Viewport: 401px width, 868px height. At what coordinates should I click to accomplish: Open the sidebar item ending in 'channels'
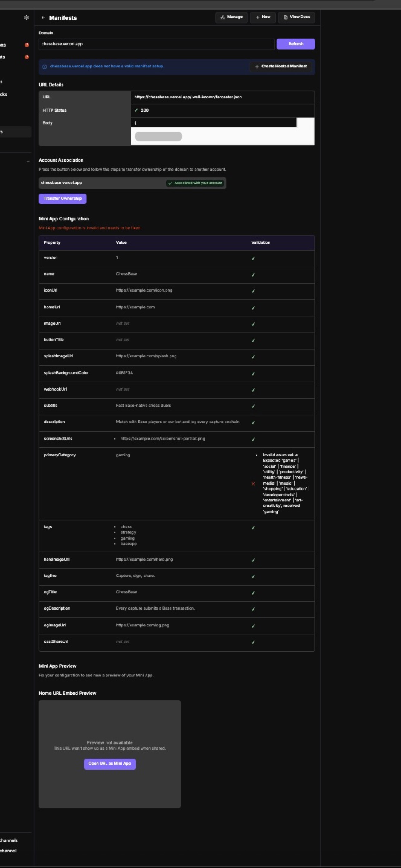click(x=9, y=840)
